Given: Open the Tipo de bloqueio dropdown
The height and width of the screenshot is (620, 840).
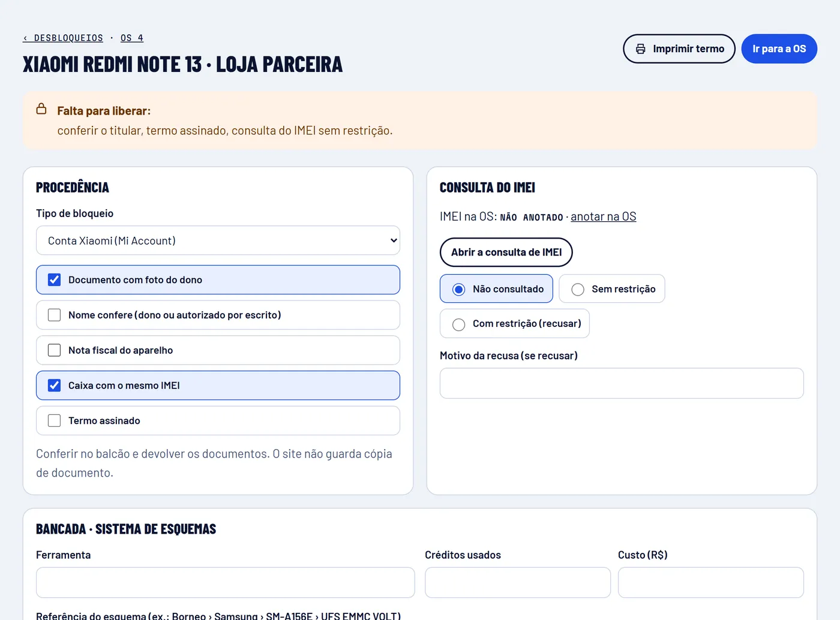Looking at the screenshot, I should (x=218, y=240).
